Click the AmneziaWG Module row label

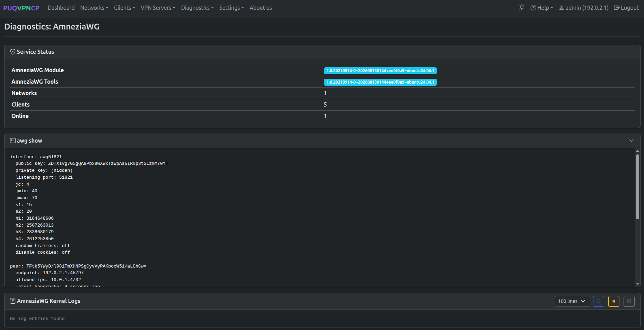37,70
